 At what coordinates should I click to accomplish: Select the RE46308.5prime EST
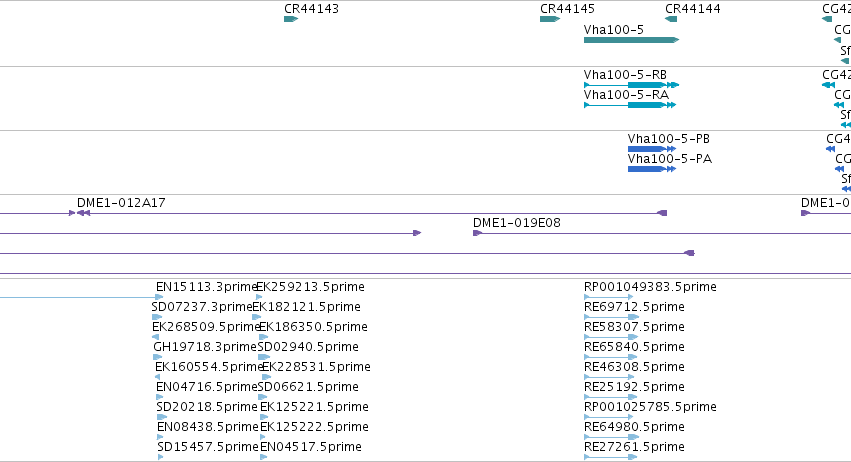coord(609,377)
